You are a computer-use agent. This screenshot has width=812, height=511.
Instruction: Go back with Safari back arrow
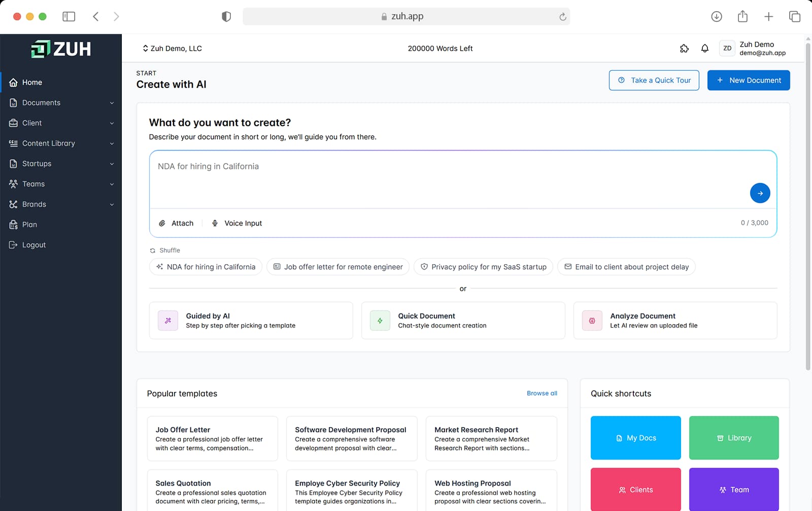[96, 16]
